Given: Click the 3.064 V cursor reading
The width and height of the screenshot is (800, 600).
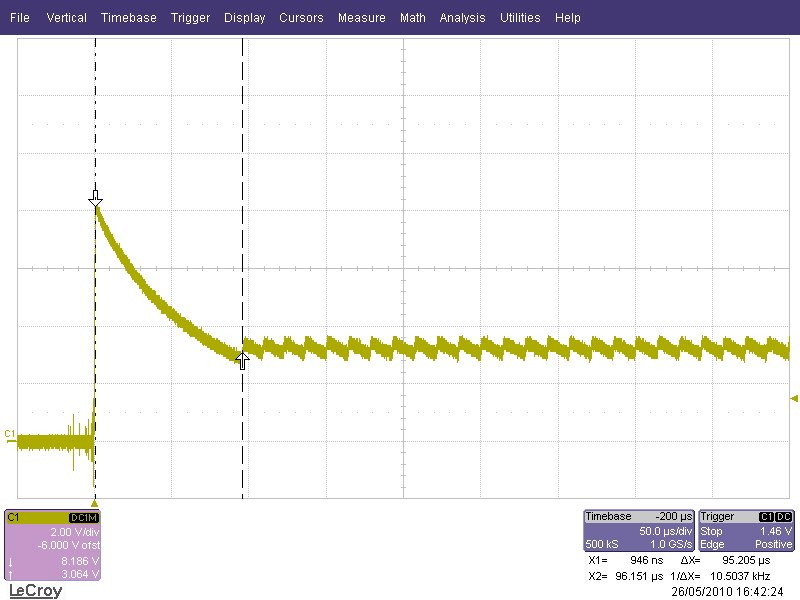Looking at the screenshot, I should 80,574.
